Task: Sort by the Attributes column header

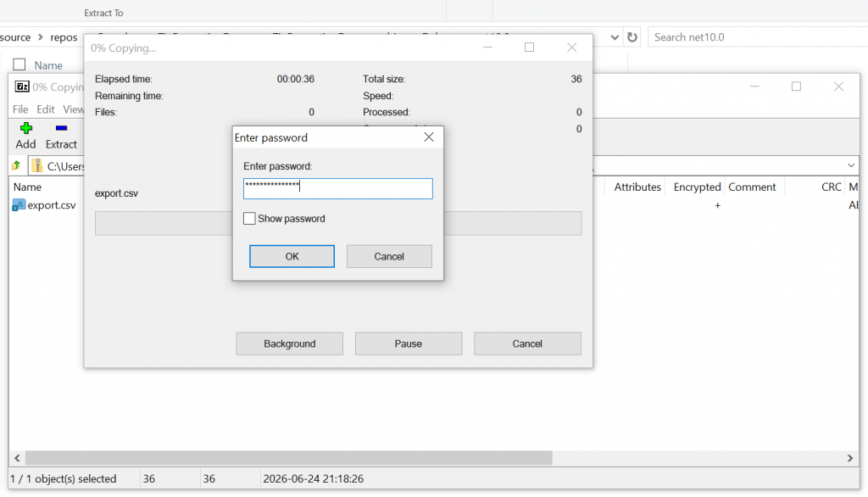Action: [x=637, y=187]
